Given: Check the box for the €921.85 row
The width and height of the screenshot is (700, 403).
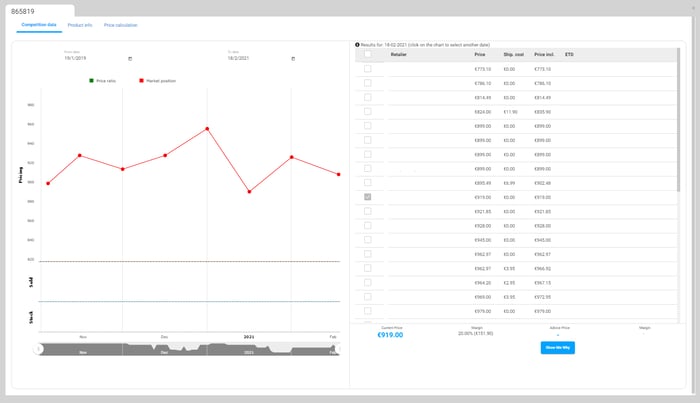Looking at the screenshot, I should click(367, 211).
